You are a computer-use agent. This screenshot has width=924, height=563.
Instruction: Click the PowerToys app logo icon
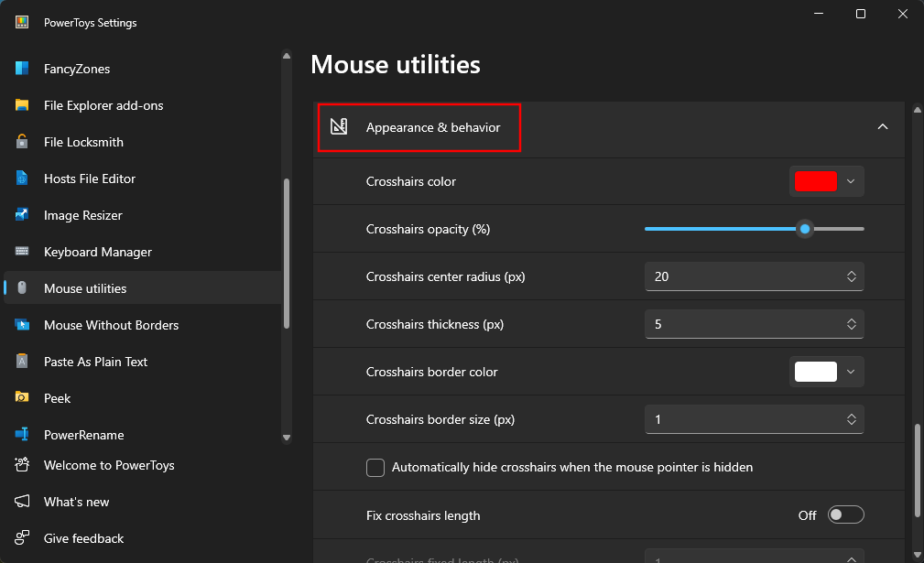[22, 22]
